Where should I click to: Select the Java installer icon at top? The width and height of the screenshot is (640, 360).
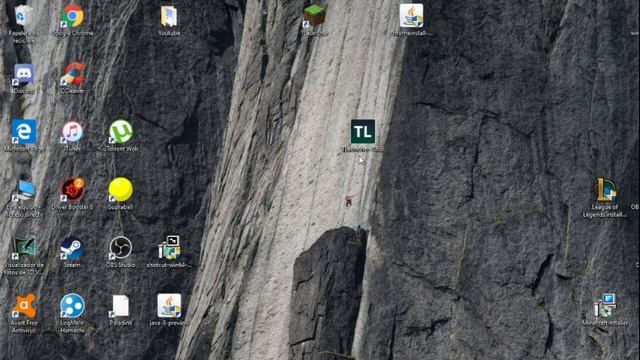tap(411, 16)
